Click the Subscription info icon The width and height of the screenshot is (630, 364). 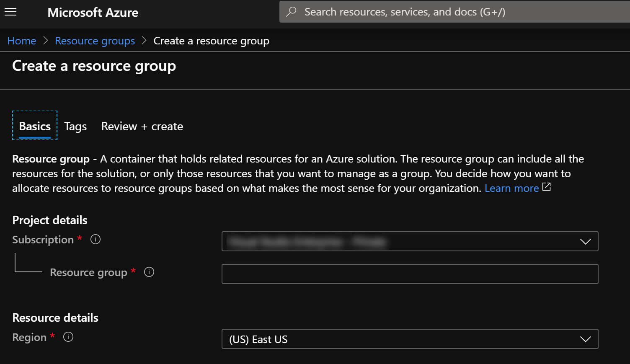[x=95, y=239]
